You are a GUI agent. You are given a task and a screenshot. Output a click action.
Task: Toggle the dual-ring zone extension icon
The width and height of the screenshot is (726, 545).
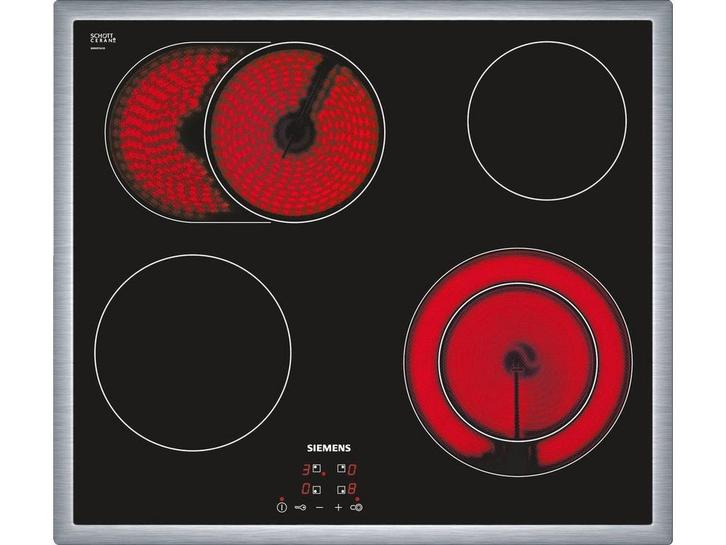tap(356, 507)
